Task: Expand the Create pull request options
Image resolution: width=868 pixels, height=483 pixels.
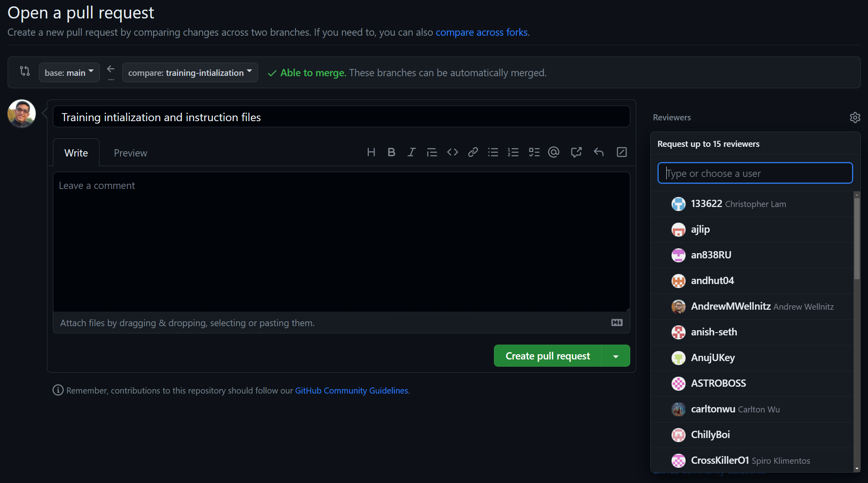Action: tap(616, 355)
